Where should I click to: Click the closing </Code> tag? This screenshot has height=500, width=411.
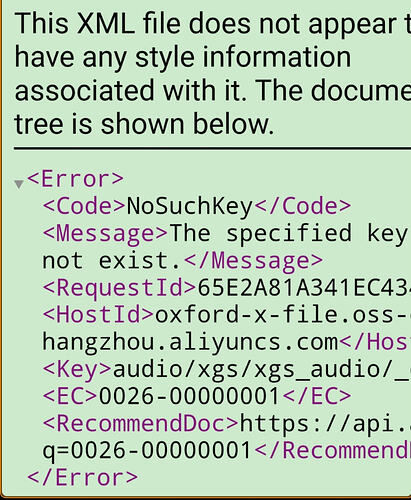[x=302, y=206]
